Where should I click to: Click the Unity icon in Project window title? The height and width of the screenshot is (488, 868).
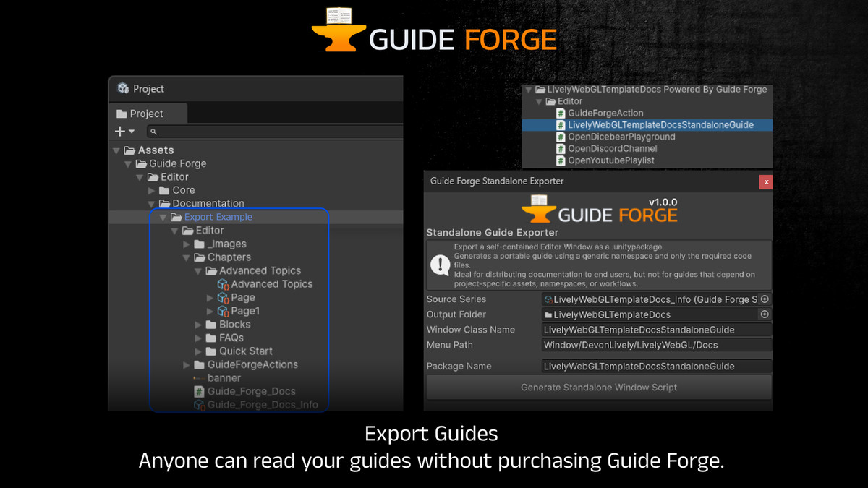coord(123,88)
